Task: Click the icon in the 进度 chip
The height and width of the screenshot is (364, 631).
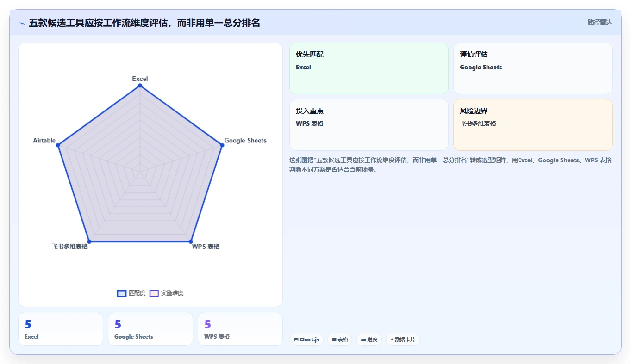Action: 363,339
